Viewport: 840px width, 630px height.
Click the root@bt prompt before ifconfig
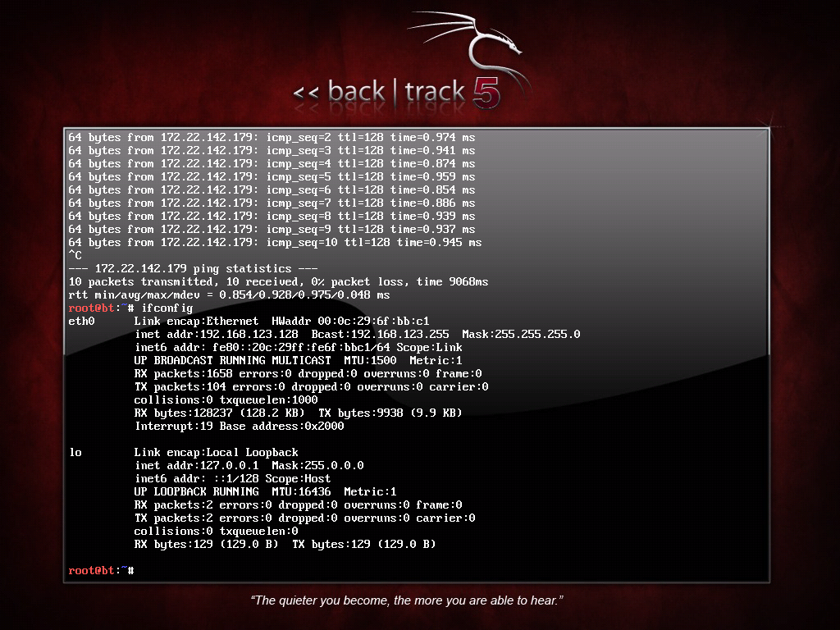(101, 308)
